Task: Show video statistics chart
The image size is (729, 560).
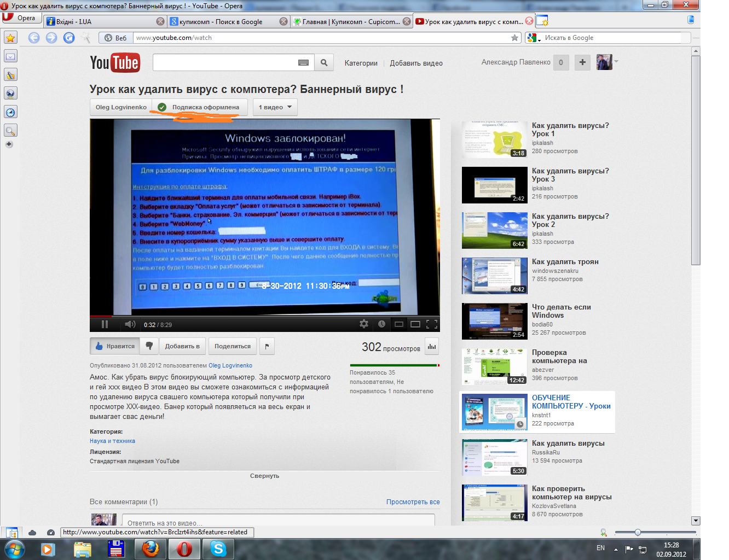Action: point(432,346)
